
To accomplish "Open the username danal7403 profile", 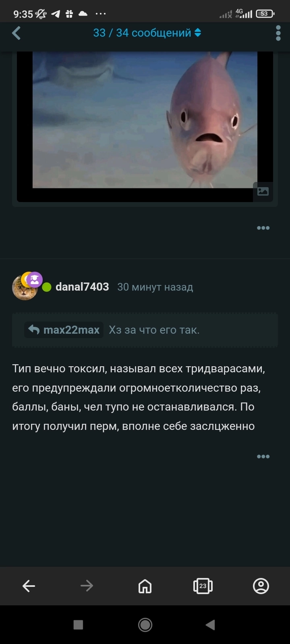I will click(x=82, y=287).
